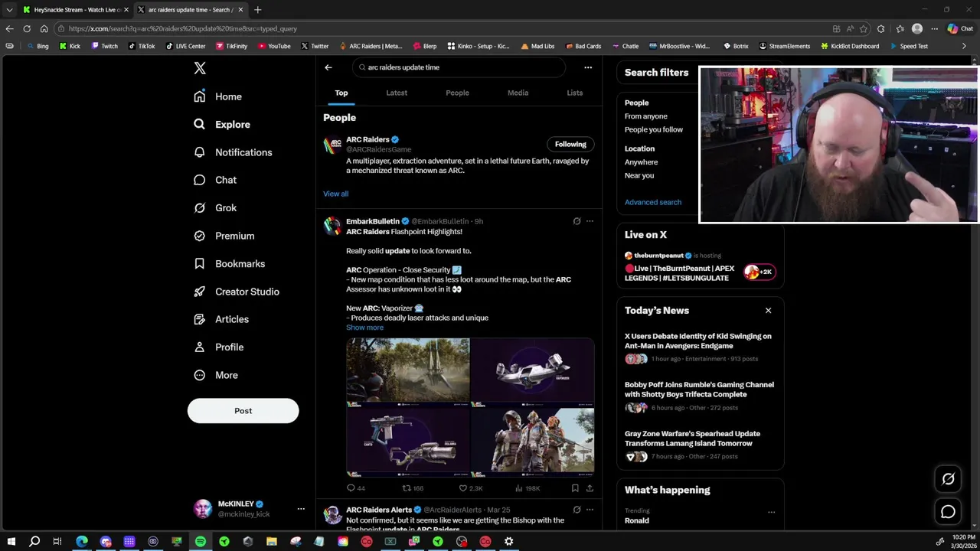
Task: Open Notifications in the sidebar
Action: tap(233, 152)
